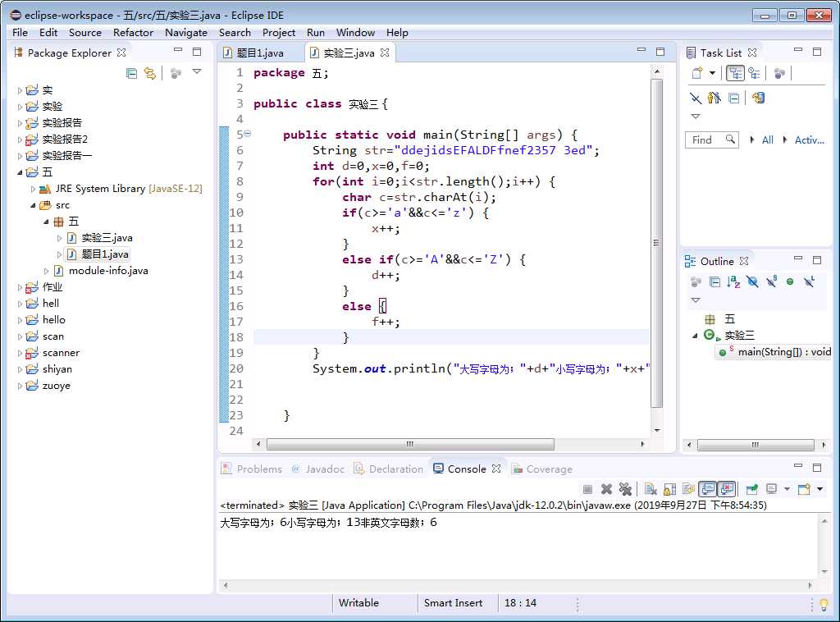840x622 pixels.
Task: Click Open Console icon
Action: (x=804, y=489)
